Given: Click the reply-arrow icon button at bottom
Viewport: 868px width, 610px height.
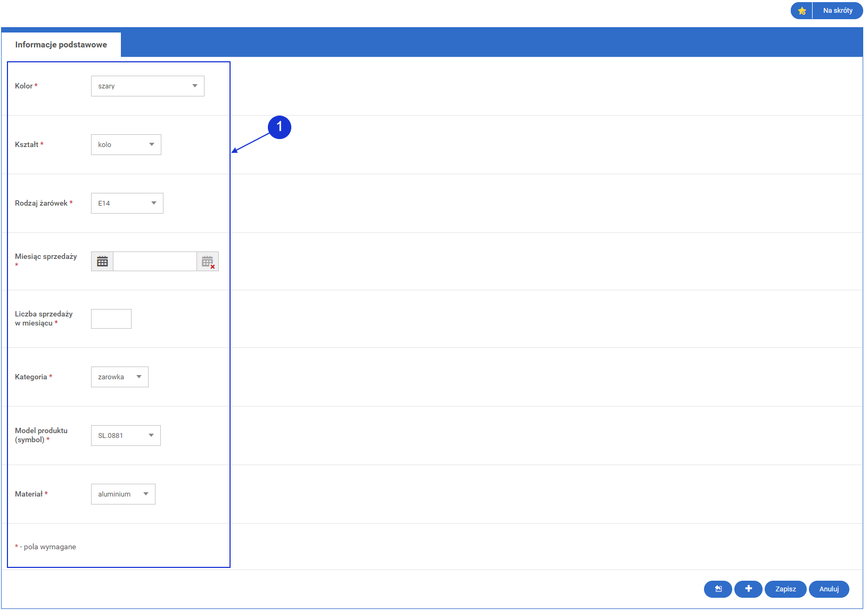Looking at the screenshot, I should [718, 589].
